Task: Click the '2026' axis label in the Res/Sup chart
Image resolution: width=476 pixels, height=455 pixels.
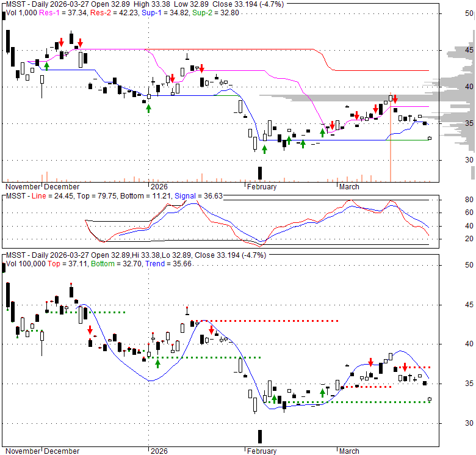Action: pyautogui.click(x=159, y=186)
